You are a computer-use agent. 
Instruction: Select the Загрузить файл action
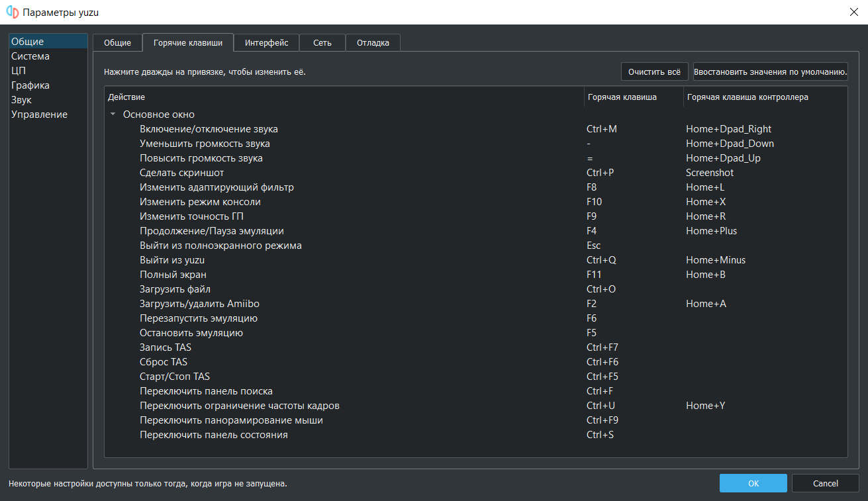point(175,289)
